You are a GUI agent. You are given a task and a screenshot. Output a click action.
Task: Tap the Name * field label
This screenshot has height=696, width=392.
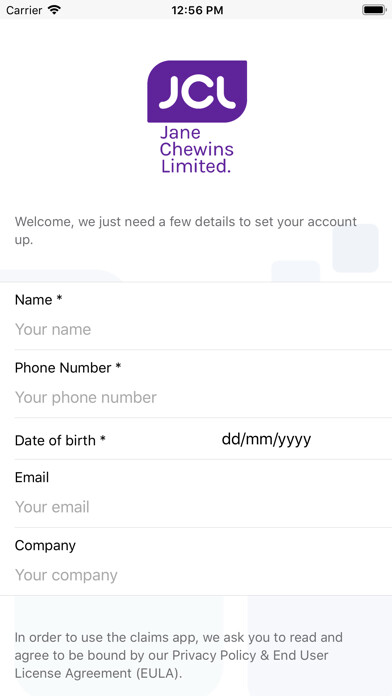[38, 300]
